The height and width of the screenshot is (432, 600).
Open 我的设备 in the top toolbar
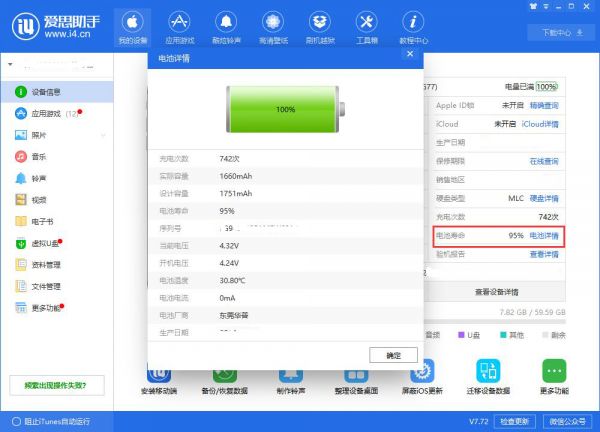(x=132, y=28)
